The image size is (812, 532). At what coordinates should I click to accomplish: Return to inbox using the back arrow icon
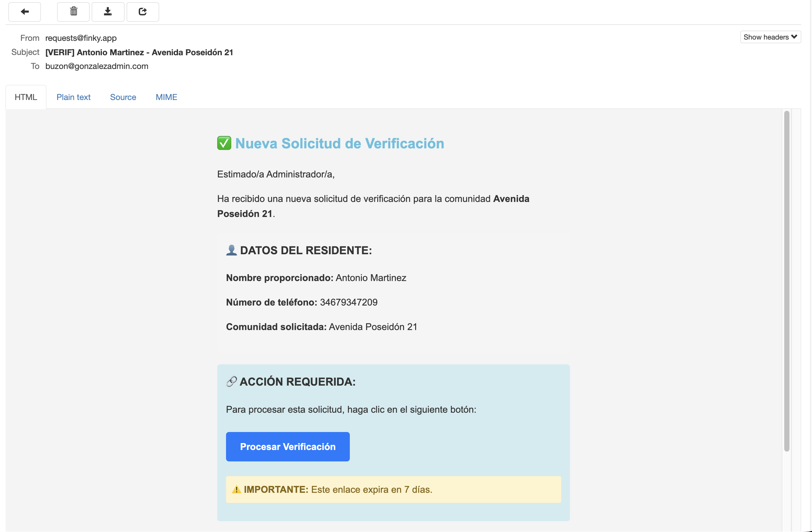coord(24,12)
